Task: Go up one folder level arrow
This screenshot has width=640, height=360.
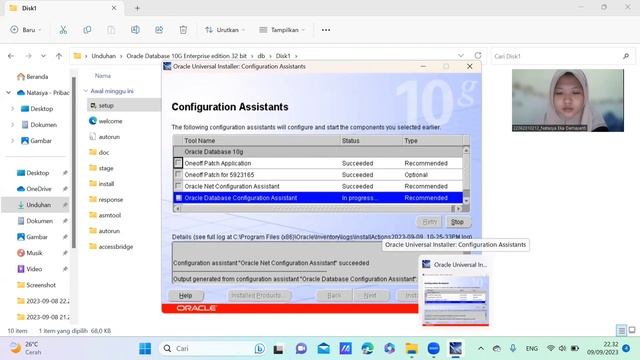Action: (x=59, y=56)
